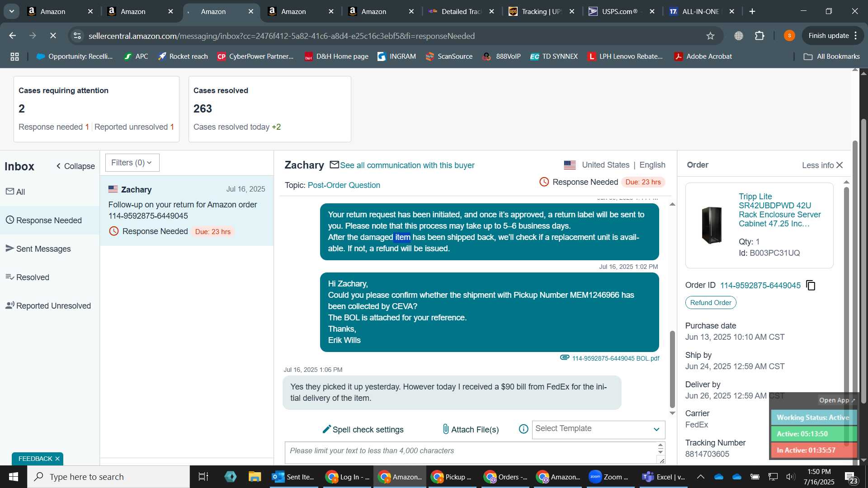Open the CyberPower Partner bookmark
Image resolution: width=868 pixels, height=488 pixels.
tap(255, 56)
